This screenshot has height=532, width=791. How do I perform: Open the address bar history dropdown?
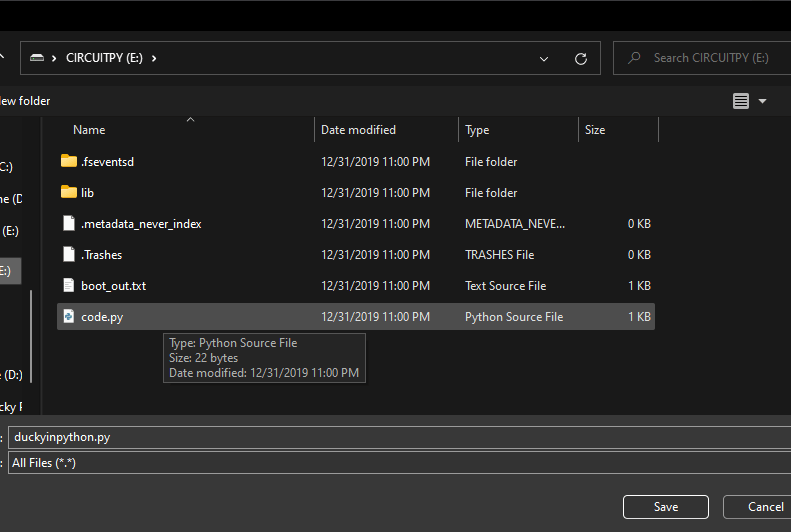[544, 59]
